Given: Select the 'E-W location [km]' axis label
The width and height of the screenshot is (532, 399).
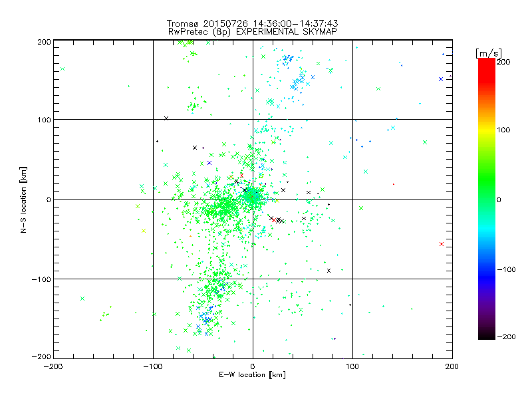Looking at the screenshot, I should coord(252,374).
